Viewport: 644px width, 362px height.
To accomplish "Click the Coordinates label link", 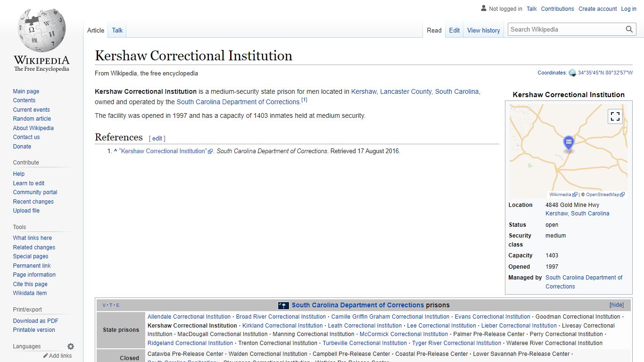I will [552, 73].
